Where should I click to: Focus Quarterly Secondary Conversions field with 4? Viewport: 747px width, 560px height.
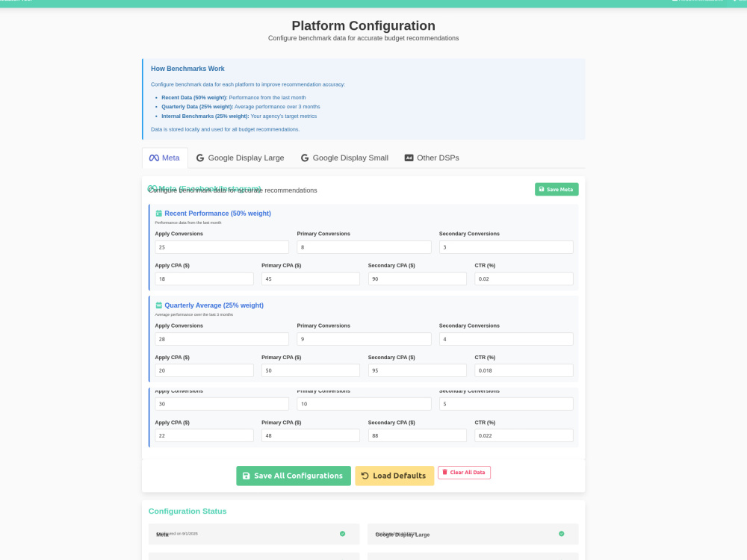[506, 339]
